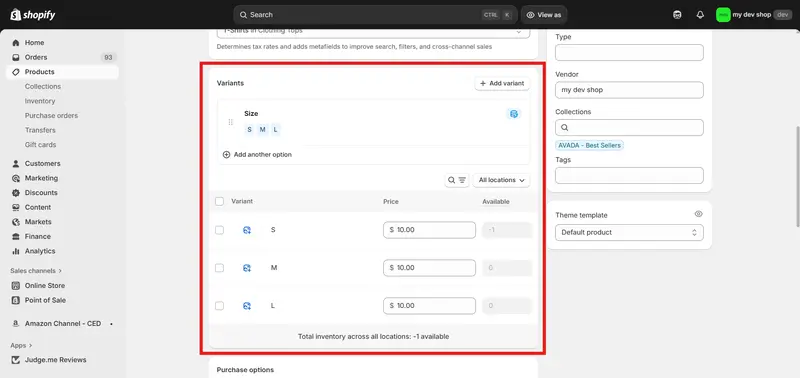Click the Amazon Channel - CED icon
This screenshot has height=378, width=800.
coord(16,323)
